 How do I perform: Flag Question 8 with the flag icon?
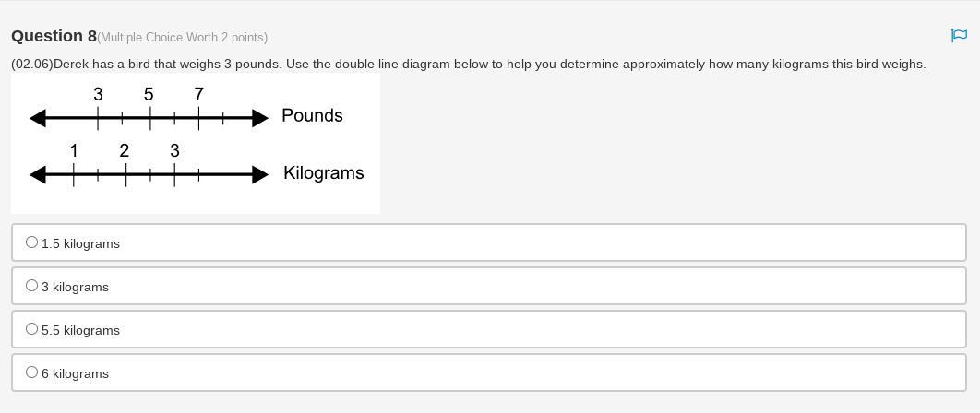click(x=959, y=35)
